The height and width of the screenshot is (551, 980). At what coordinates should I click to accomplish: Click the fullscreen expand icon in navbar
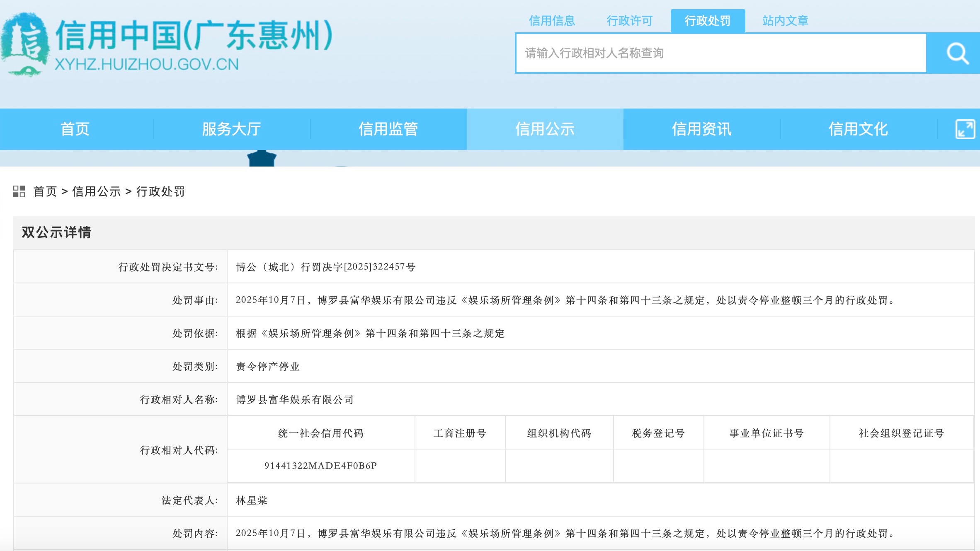pos(965,129)
